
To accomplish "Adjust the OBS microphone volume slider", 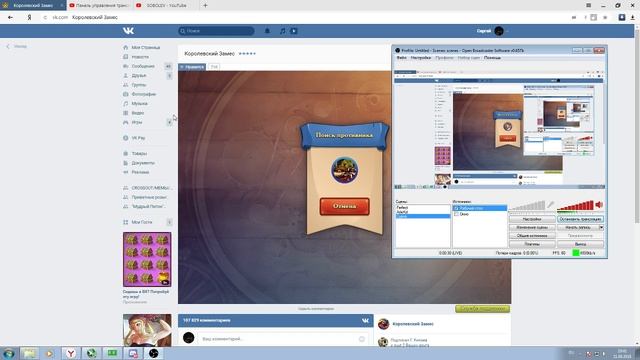I will coord(527,205).
